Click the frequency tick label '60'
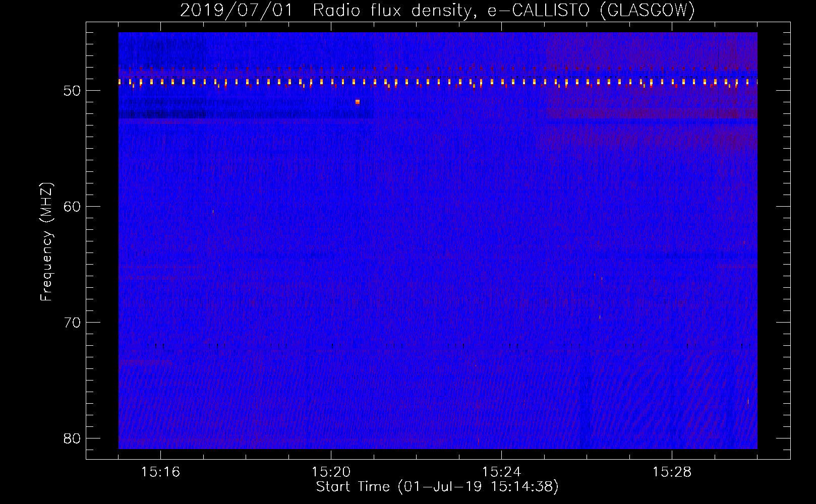 coord(72,207)
